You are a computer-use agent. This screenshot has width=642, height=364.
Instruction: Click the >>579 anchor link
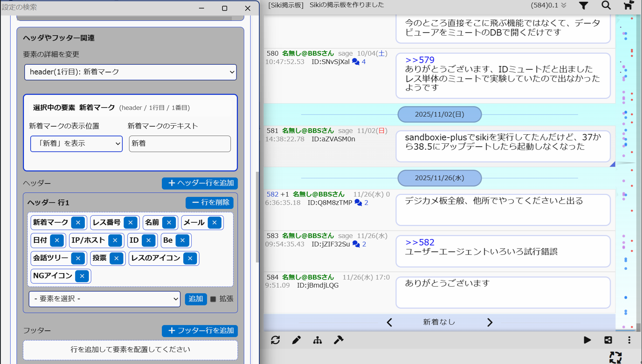420,60
